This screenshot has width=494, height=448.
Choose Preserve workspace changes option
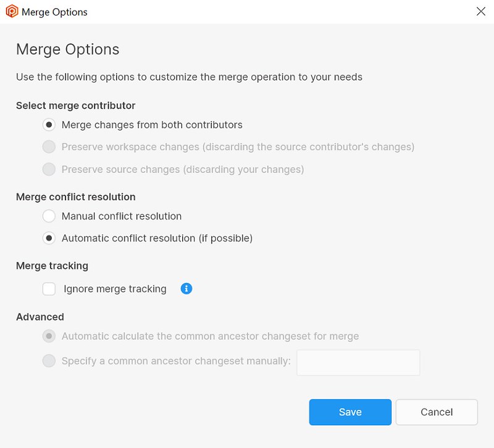point(49,147)
